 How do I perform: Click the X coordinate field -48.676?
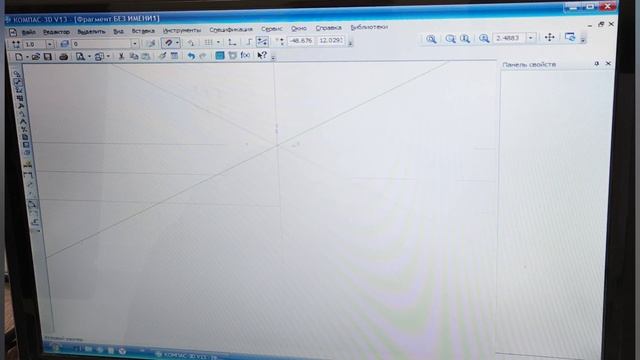pos(301,40)
